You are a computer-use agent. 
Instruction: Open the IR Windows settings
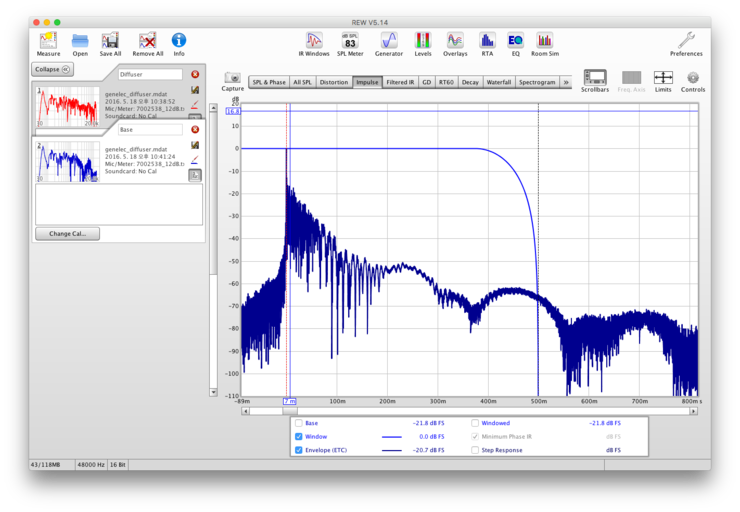click(x=315, y=41)
